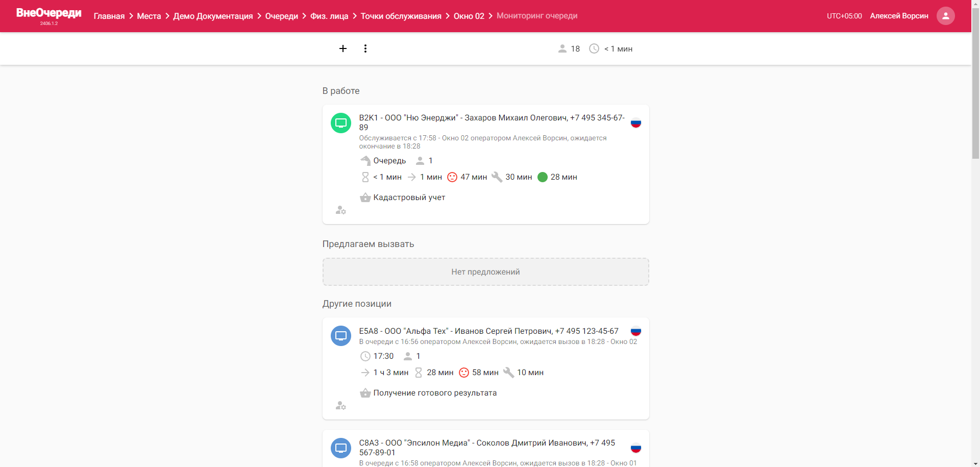The height and width of the screenshot is (467, 980).
Task: Click the UTC+05:00 timezone label
Action: click(x=844, y=16)
